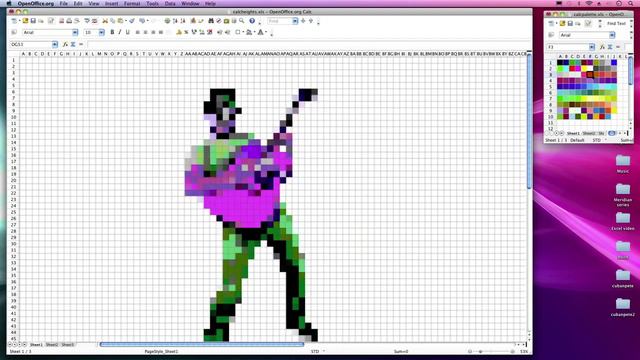Toggle Italic formatting
The width and height of the screenshot is (640, 360).
click(120, 32)
